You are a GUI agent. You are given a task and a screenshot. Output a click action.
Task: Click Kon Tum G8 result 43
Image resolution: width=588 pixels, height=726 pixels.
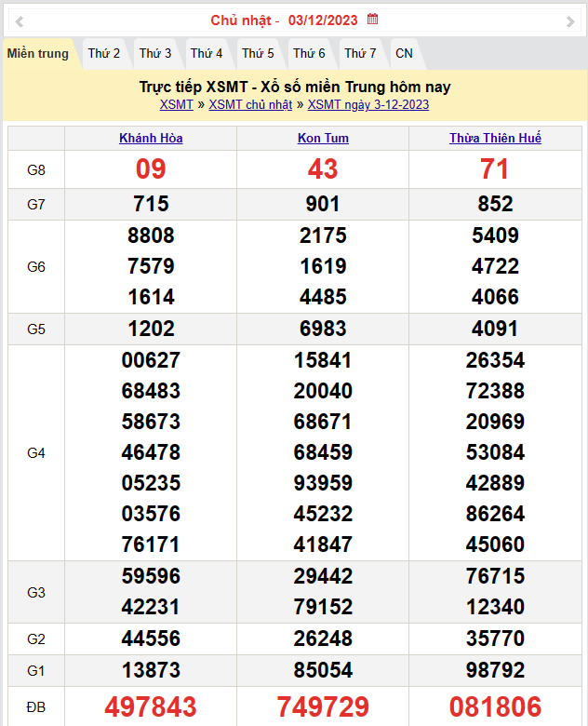point(323,169)
